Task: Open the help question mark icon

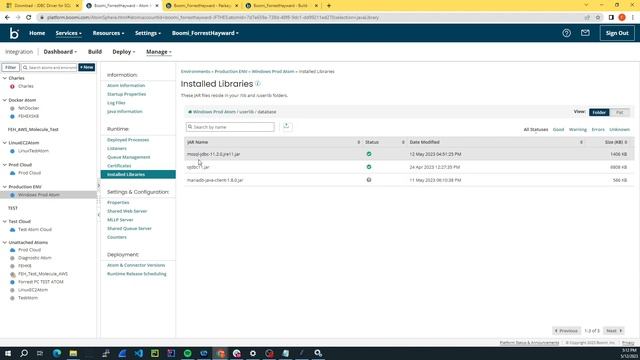Action: tap(566, 33)
